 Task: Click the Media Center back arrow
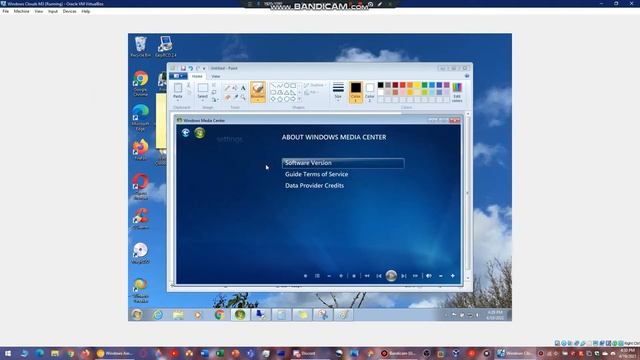(186, 133)
